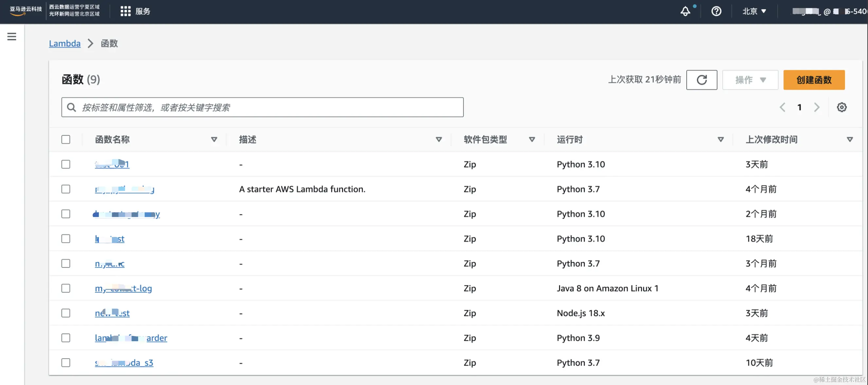Click the refresh functions list button
This screenshot has height=385, width=868.
coord(701,80)
